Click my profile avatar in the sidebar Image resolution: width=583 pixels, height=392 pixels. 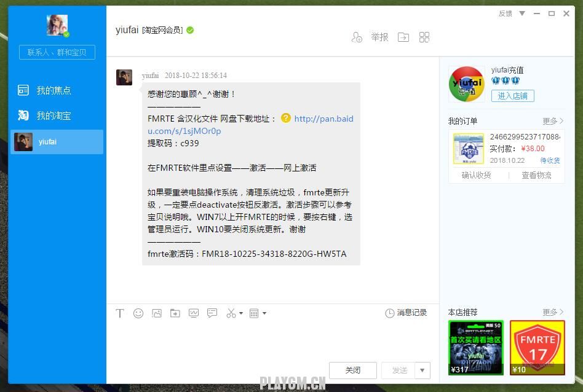57,25
